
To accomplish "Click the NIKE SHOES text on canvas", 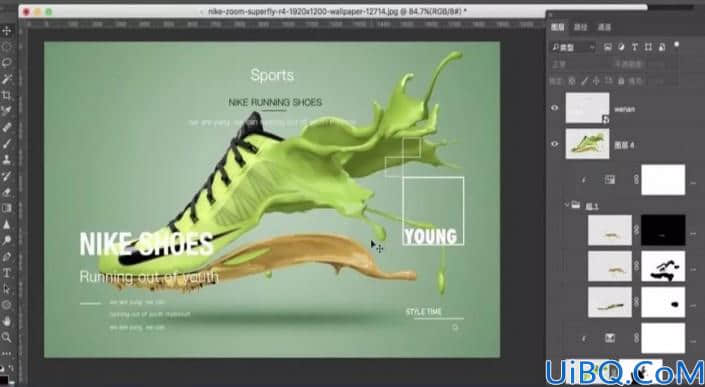I will click(146, 244).
